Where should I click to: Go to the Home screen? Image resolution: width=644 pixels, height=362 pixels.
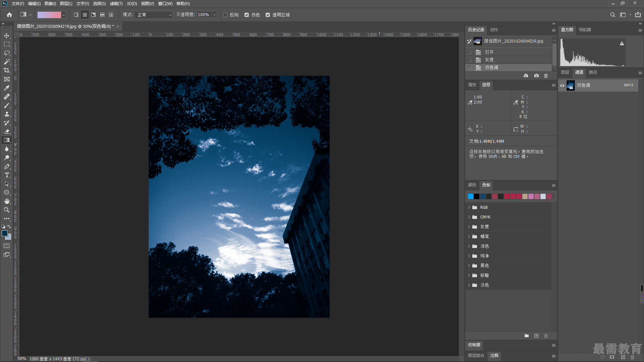9,15
